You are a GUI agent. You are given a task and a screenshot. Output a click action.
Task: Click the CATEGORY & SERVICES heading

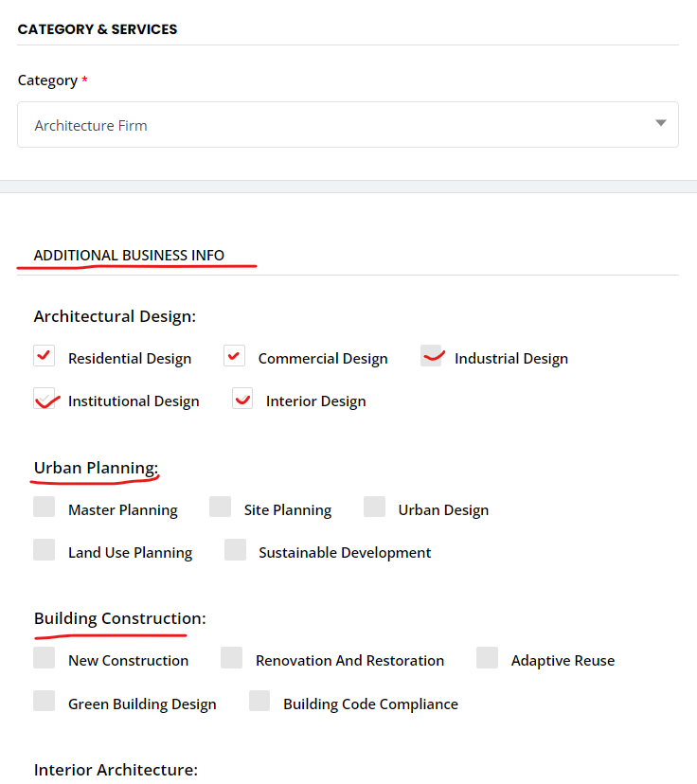point(98,29)
